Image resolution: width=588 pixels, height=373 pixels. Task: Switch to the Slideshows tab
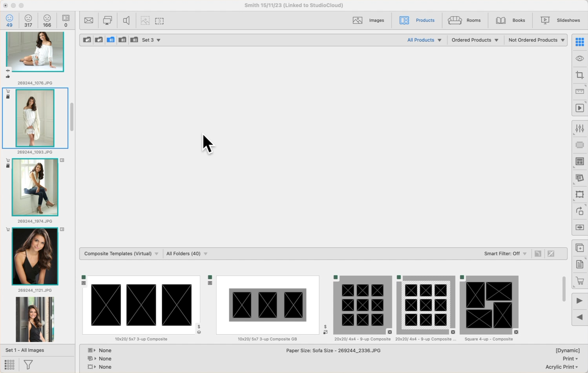[561, 20]
